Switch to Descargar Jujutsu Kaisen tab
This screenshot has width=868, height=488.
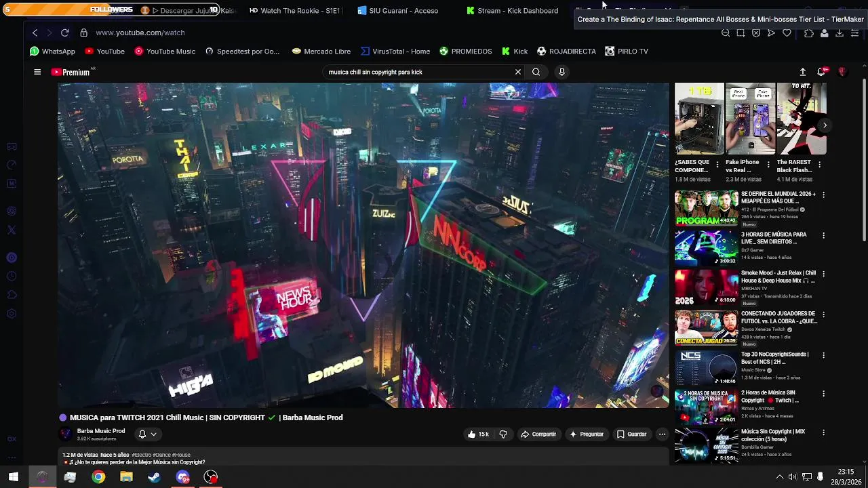point(188,11)
